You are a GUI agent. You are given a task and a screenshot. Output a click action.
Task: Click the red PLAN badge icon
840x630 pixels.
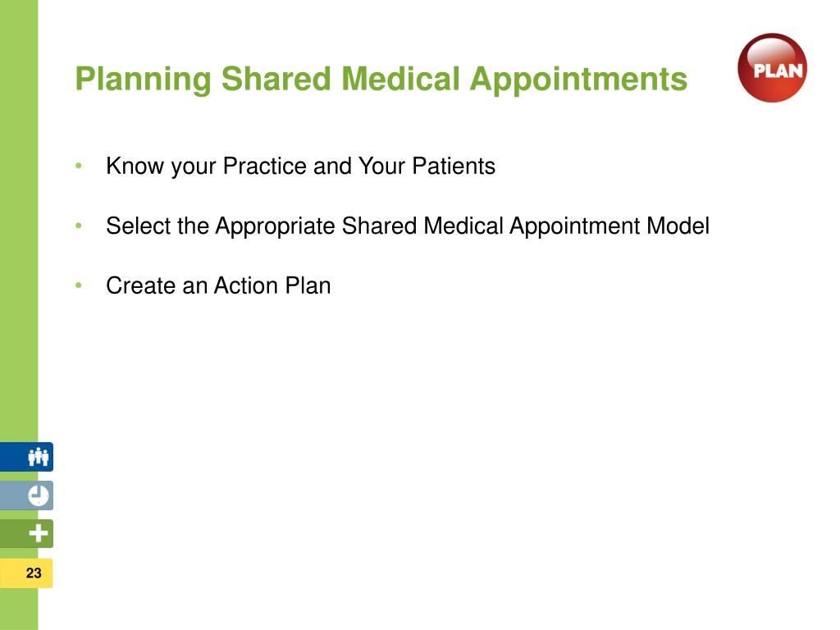pos(772,68)
